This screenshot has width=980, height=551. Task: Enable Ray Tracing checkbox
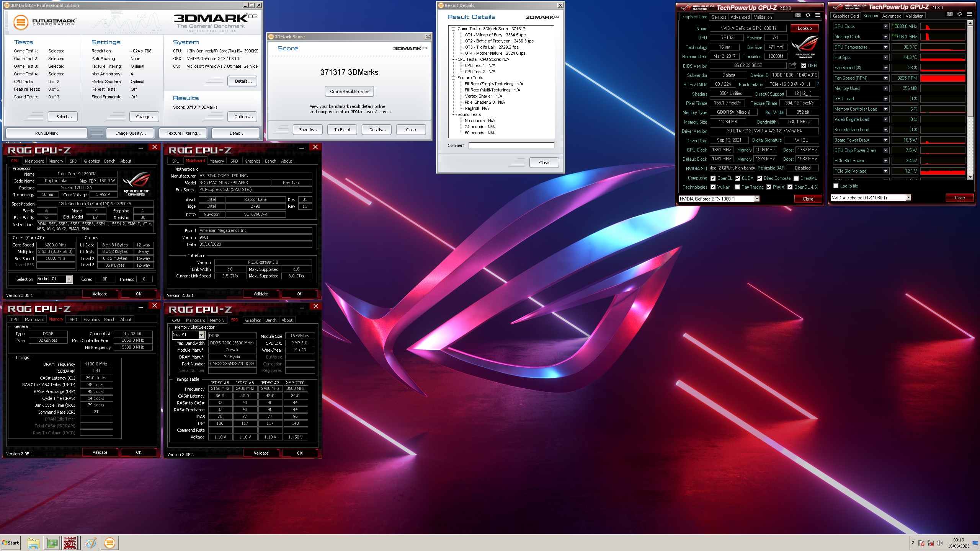click(x=737, y=187)
